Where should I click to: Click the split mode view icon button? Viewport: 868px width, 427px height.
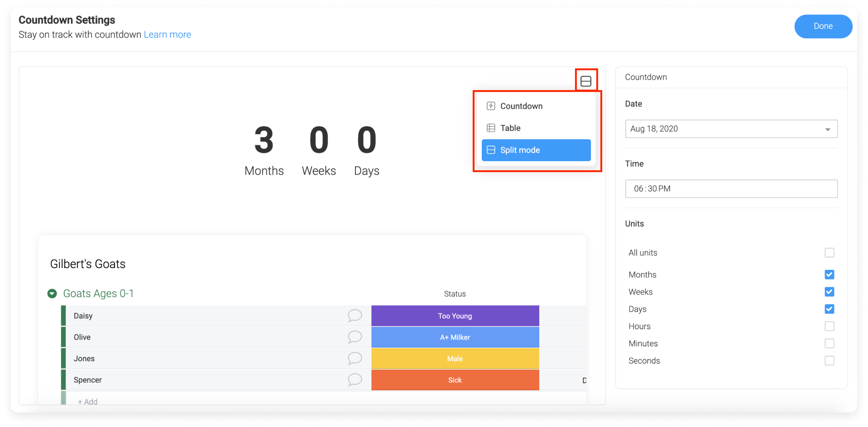point(586,81)
